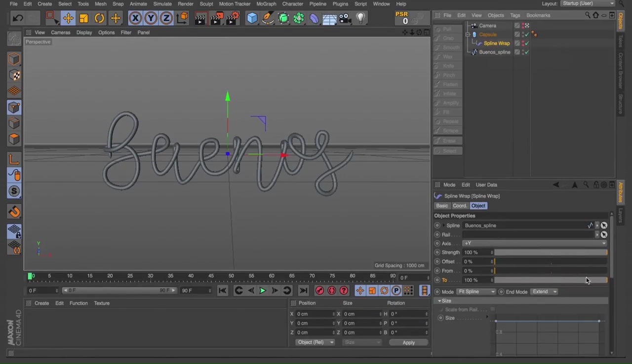Switch to the Coord. tab
632x364 pixels.
tap(460, 206)
